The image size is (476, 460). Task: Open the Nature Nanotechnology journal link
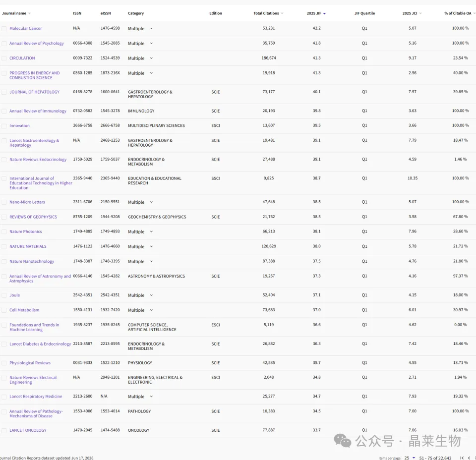(32, 261)
